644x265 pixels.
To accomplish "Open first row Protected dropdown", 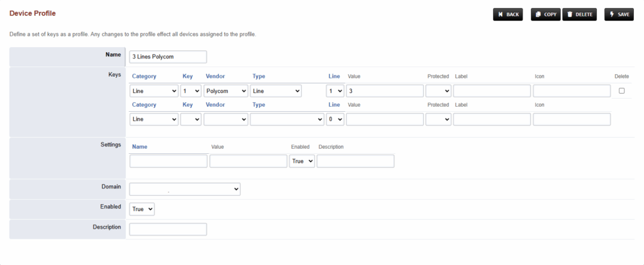I will tap(438, 91).
